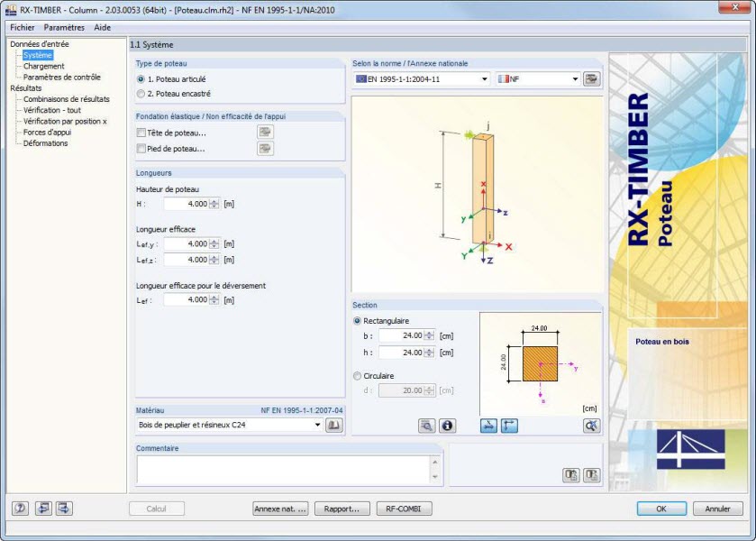Select Rectangulaire section radio button
This screenshot has width=756, height=541.
tap(357, 321)
